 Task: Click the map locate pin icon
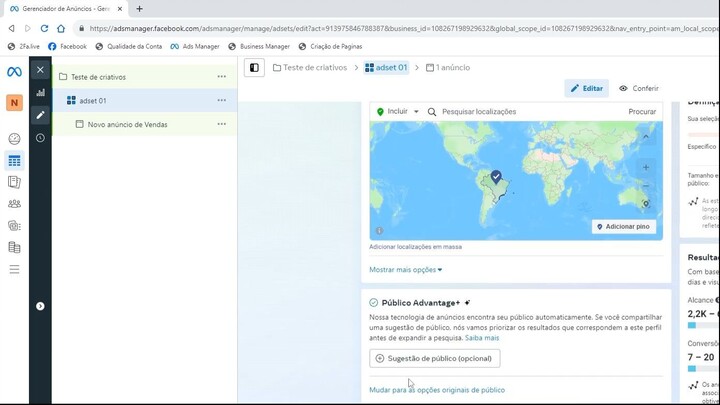pyautogui.click(x=646, y=204)
